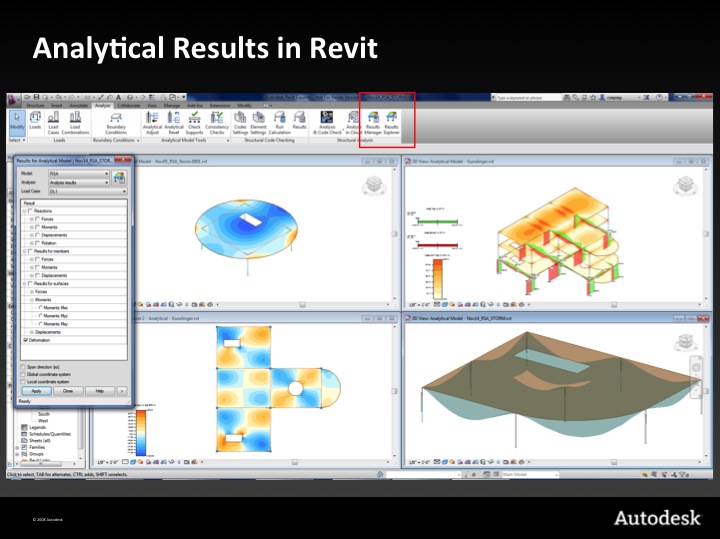Image resolution: width=720 pixels, height=539 pixels.
Task: Click the results icon beside Model dropdown in dialog
Action: pos(119,178)
